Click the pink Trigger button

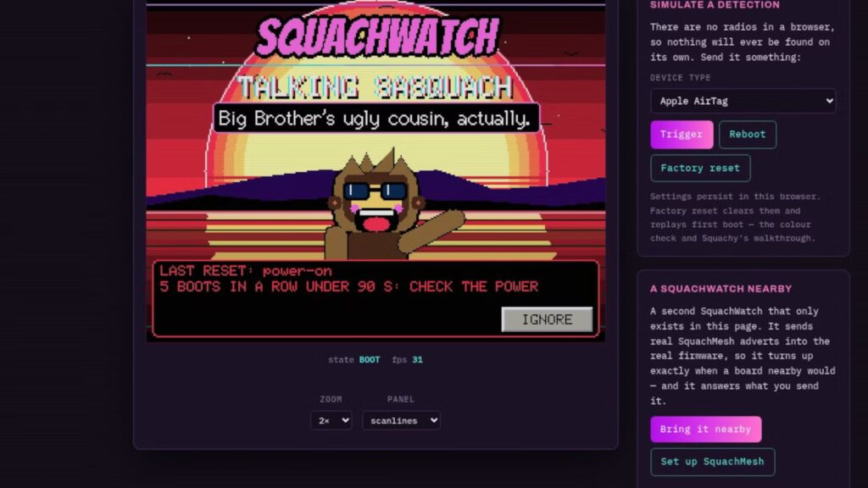pos(682,135)
